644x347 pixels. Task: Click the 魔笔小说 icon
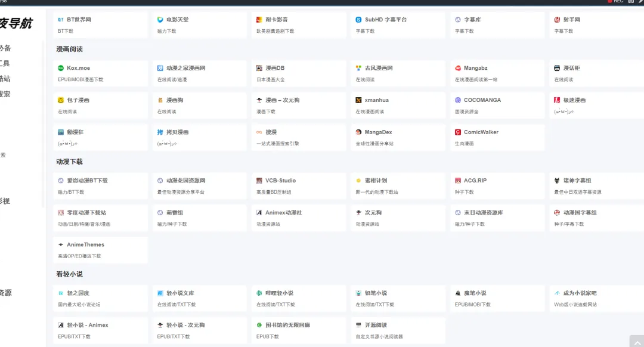458,293
